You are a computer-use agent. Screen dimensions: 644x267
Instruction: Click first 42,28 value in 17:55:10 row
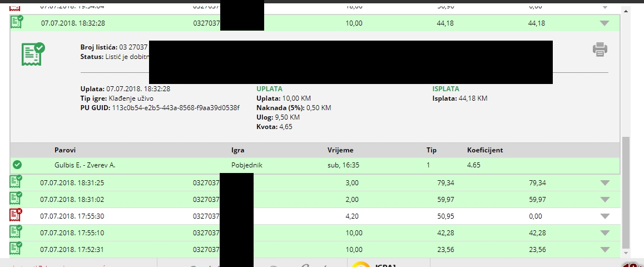click(x=445, y=233)
